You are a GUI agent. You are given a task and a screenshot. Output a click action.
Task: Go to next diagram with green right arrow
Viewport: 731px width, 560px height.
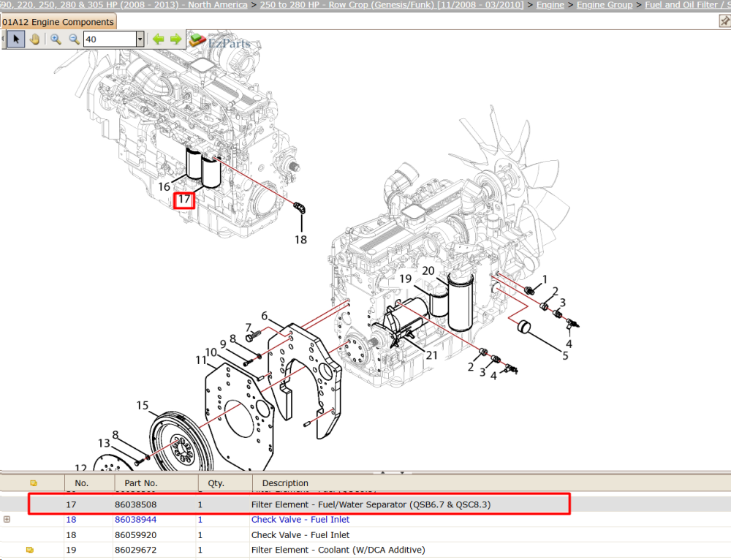(175, 39)
